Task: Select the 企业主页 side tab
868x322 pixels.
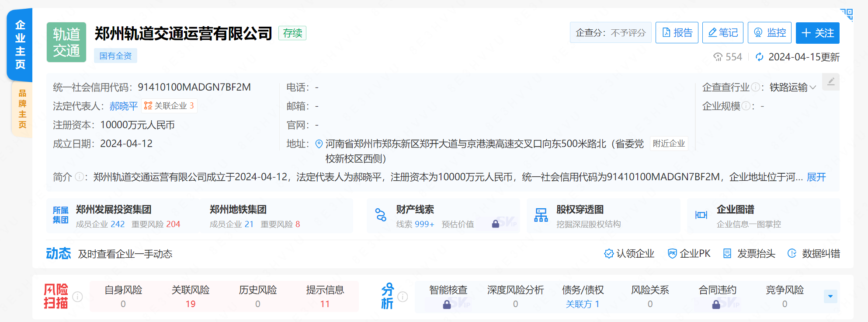Action: pos(20,45)
